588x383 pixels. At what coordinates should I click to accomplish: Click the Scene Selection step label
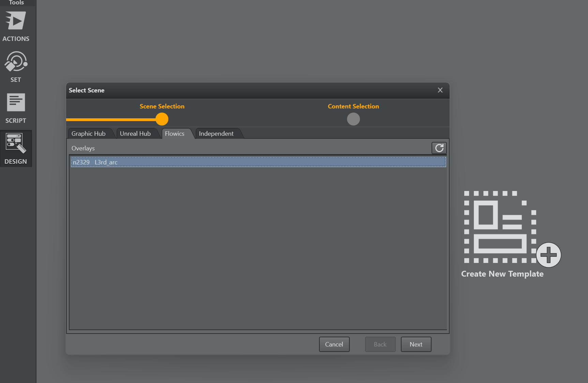tap(162, 106)
